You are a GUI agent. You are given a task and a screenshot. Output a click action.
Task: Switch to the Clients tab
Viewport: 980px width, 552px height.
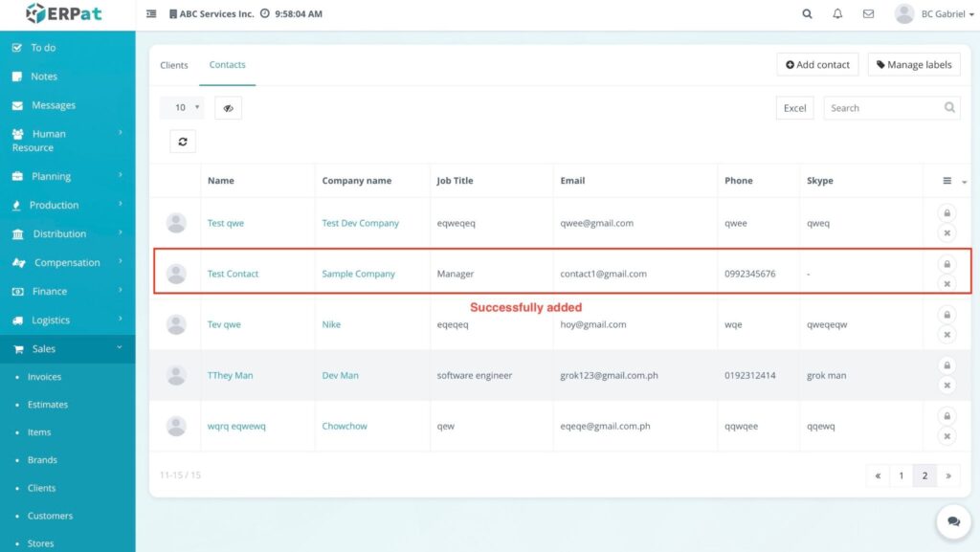(x=174, y=65)
